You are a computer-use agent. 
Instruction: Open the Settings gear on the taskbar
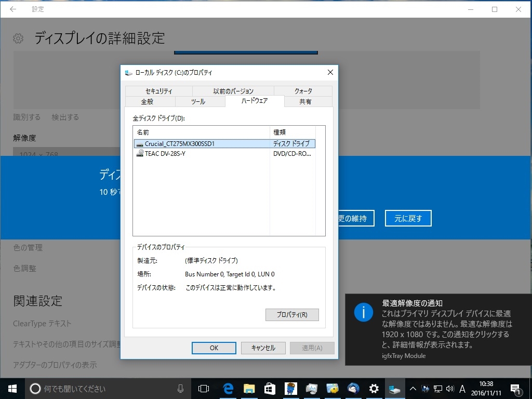pos(374,389)
